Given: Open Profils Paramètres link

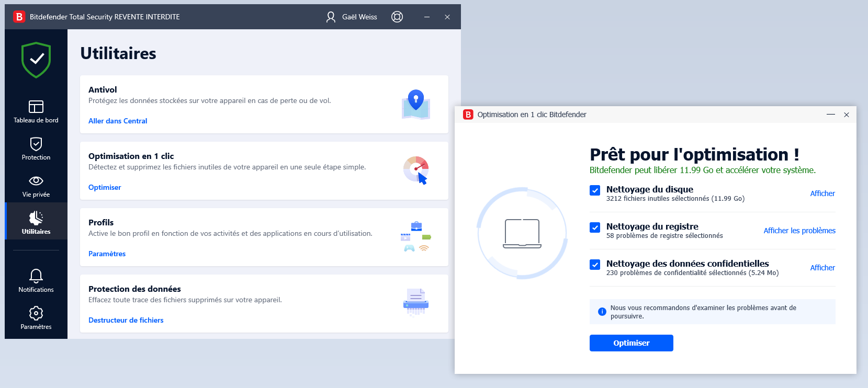Looking at the screenshot, I should 107,254.
